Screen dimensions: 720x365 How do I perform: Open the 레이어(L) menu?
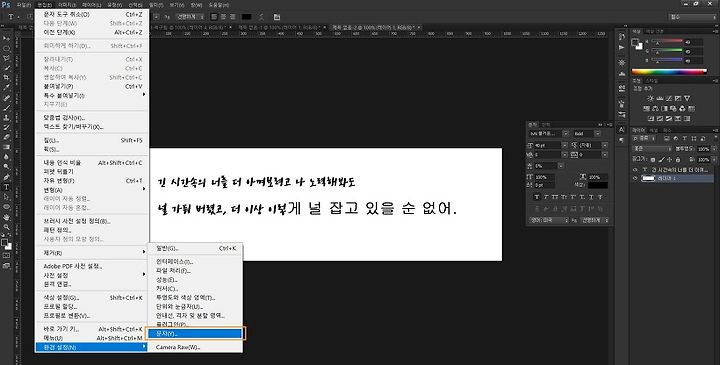(x=92, y=5)
